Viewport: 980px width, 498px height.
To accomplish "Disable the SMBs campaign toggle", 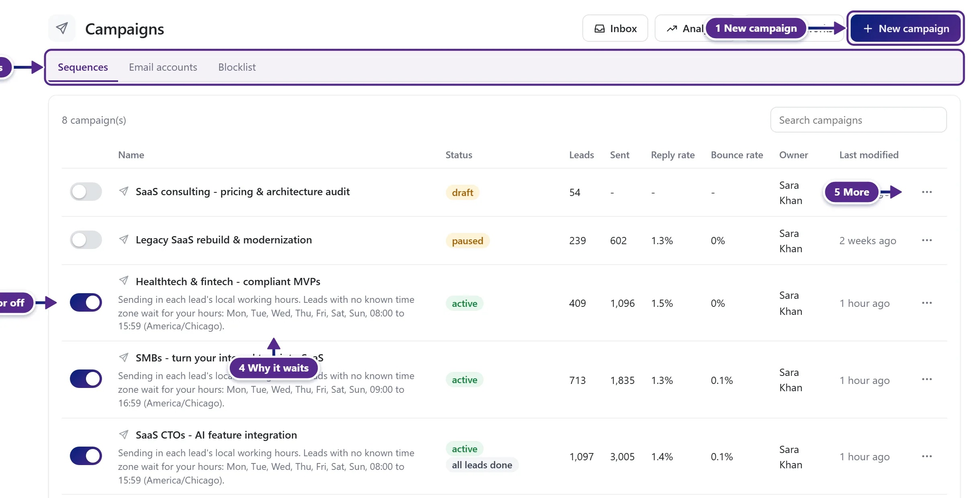I will pyautogui.click(x=86, y=379).
